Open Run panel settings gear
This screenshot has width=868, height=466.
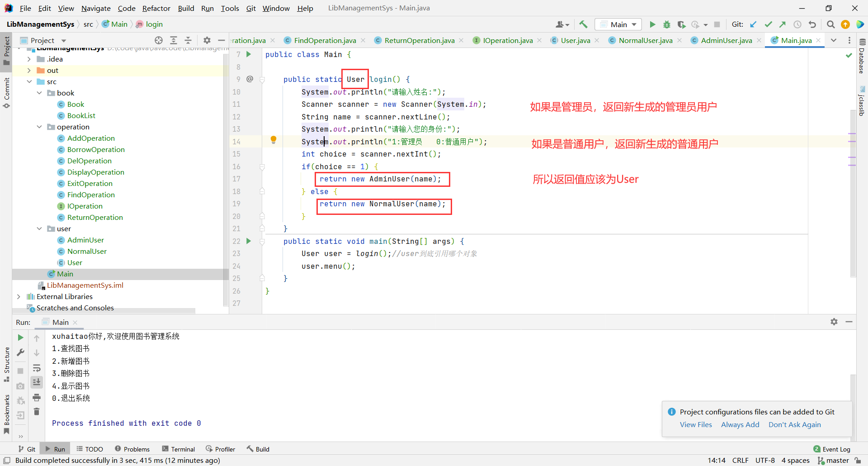click(x=834, y=322)
